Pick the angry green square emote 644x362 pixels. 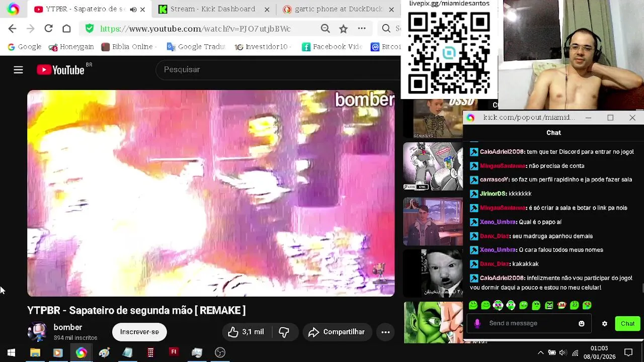[x=549, y=305]
